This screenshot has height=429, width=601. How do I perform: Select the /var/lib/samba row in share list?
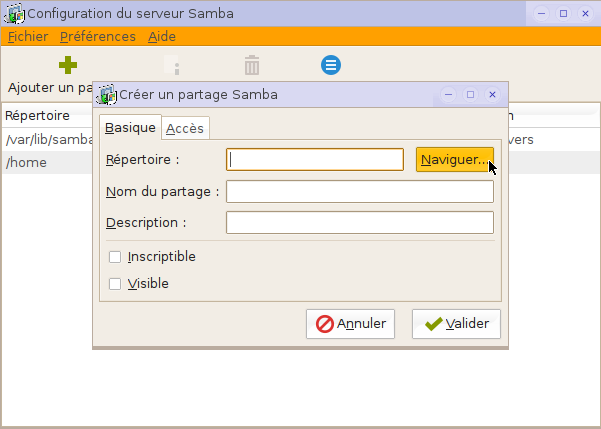coord(48,140)
